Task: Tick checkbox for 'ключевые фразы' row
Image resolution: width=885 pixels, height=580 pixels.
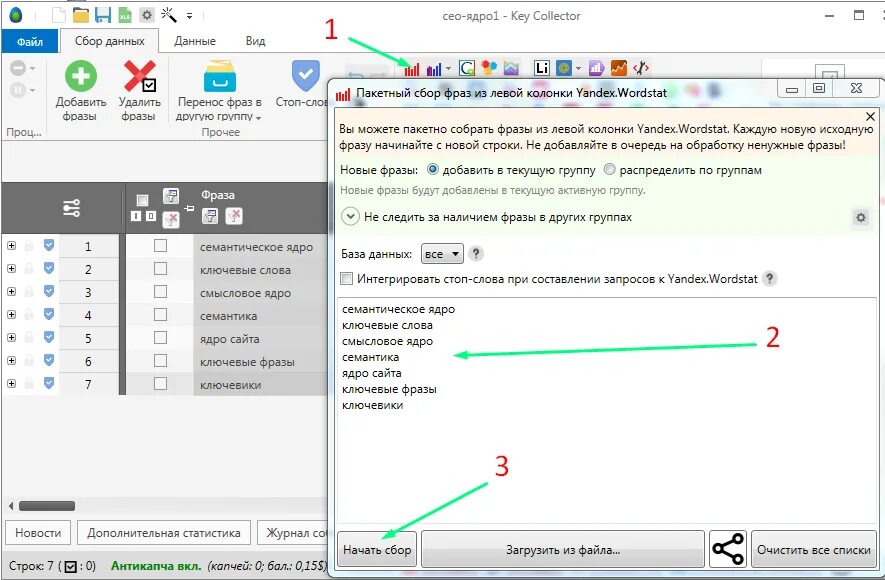Action: click(x=160, y=361)
